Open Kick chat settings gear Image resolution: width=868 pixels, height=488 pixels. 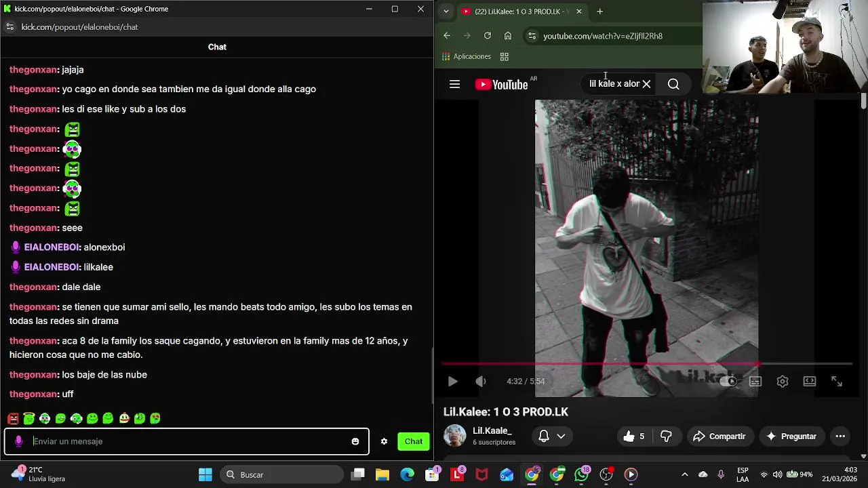pyautogui.click(x=384, y=441)
